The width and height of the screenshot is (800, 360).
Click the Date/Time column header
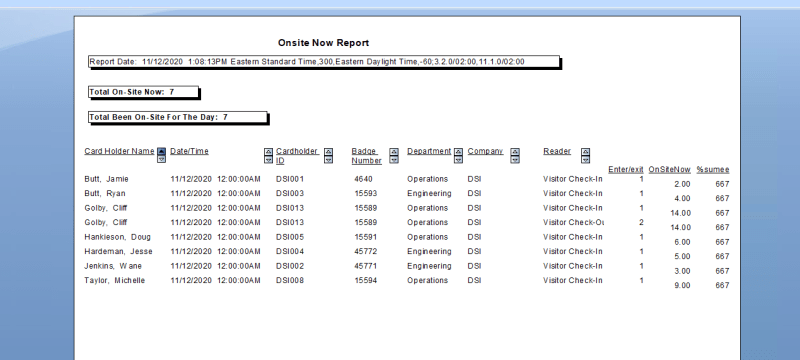pyautogui.click(x=189, y=151)
